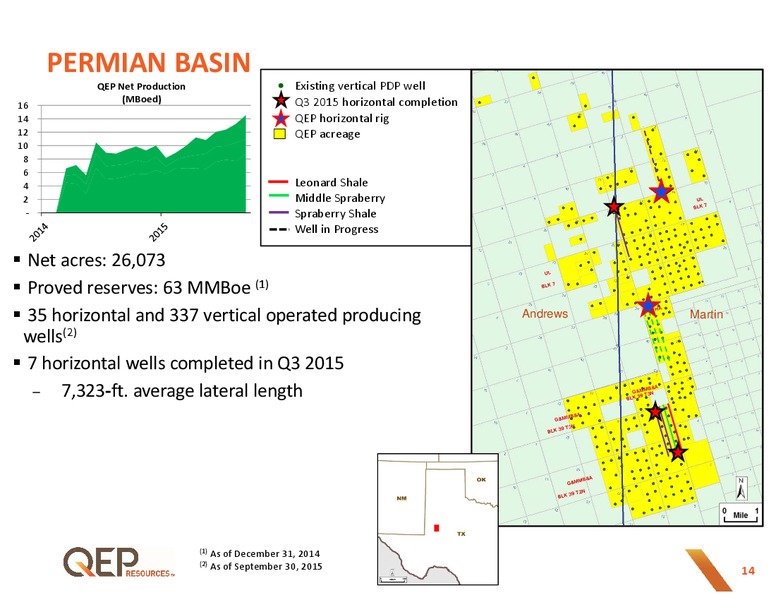The image size is (776, 600).
Task: Click '7 horizontal wells completed in Q3 2015'
Action: click(x=186, y=363)
